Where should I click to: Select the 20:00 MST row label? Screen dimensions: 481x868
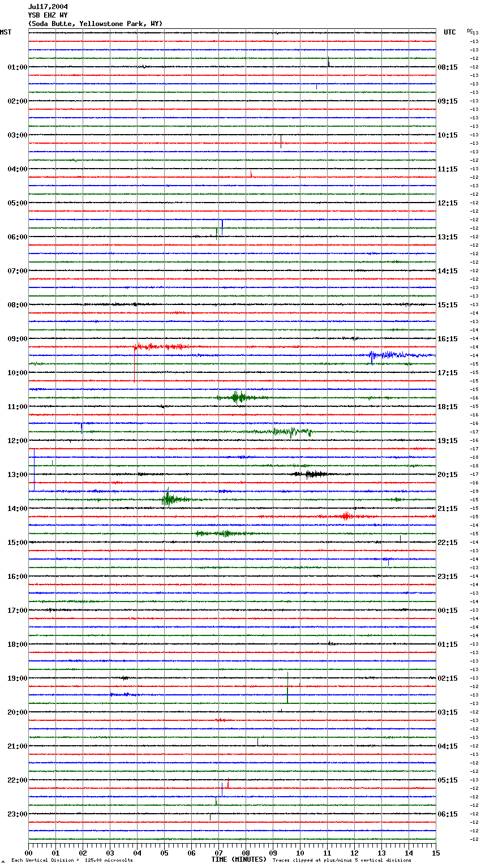click(x=18, y=712)
